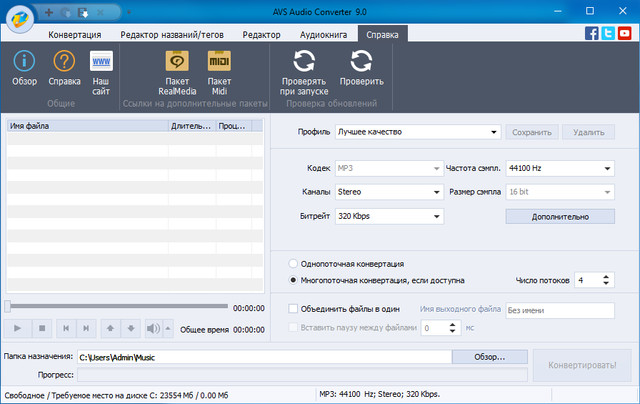Open the Обзор info icon
Screen dimensions: 640x404
[x=24, y=63]
